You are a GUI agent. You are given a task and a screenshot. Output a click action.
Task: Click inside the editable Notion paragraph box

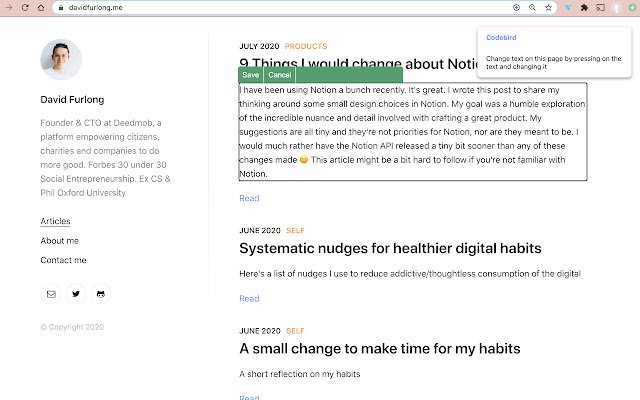[x=413, y=131]
